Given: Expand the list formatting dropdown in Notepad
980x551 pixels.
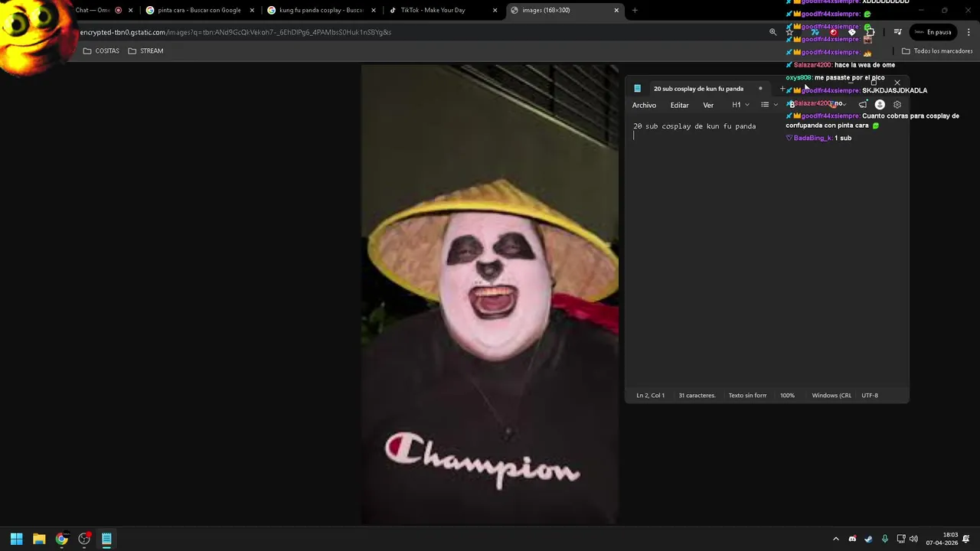Looking at the screenshot, I should [769, 105].
